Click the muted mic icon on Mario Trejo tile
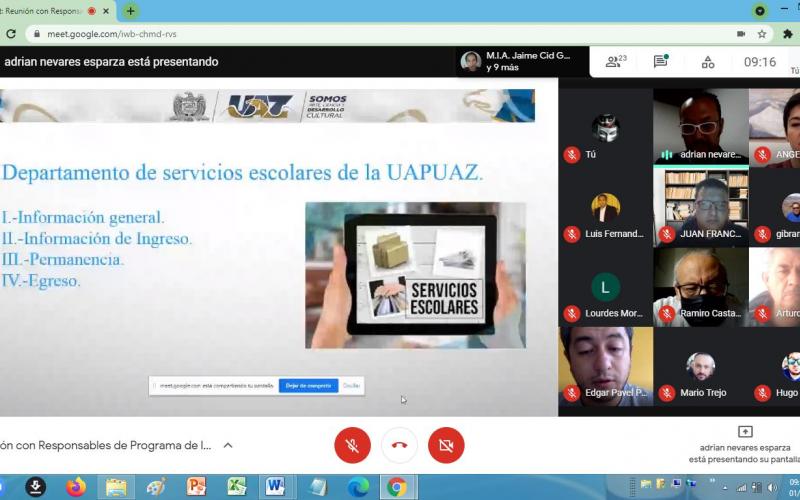 pyautogui.click(x=666, y=392)
